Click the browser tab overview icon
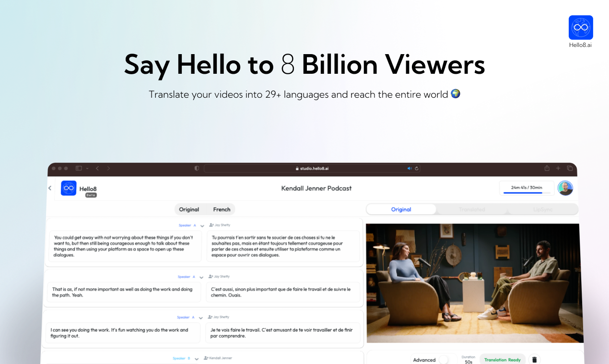 click(x=570, y=169)
